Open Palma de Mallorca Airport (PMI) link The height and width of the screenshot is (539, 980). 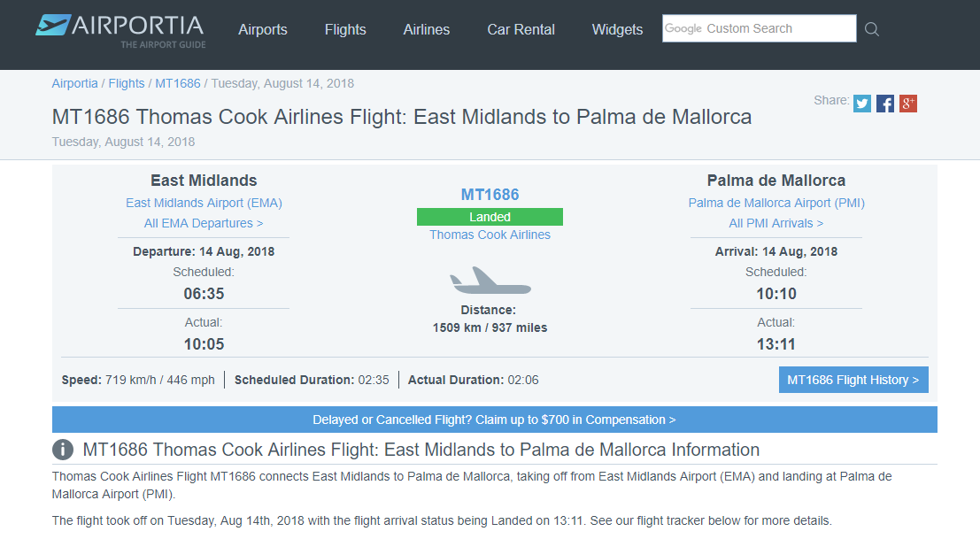click(776, 203)
